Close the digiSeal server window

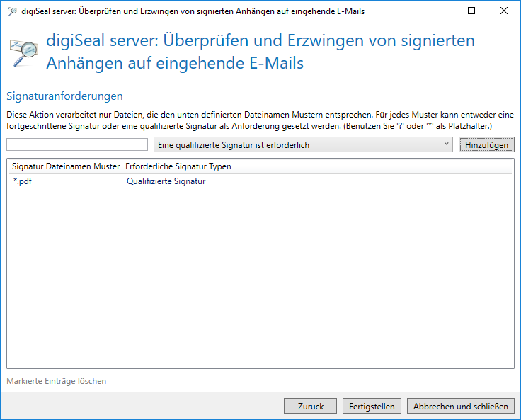(x=504, y=11)
